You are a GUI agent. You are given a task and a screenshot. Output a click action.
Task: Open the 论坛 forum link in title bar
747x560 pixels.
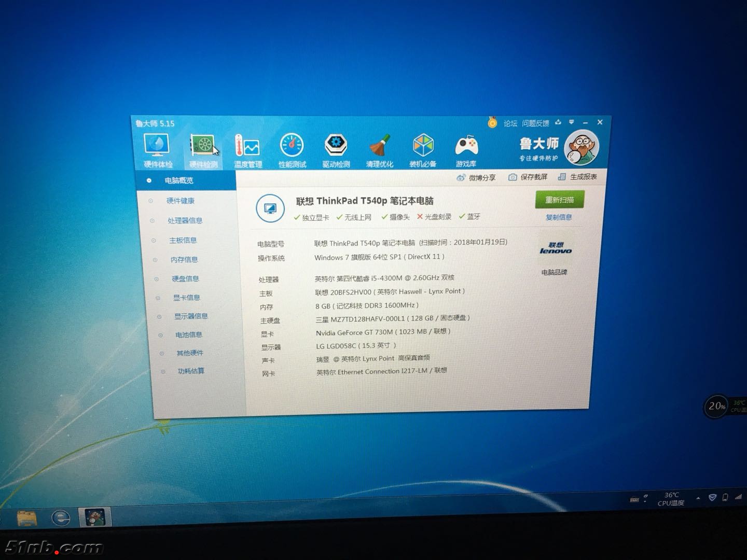[x=510, y=123]
